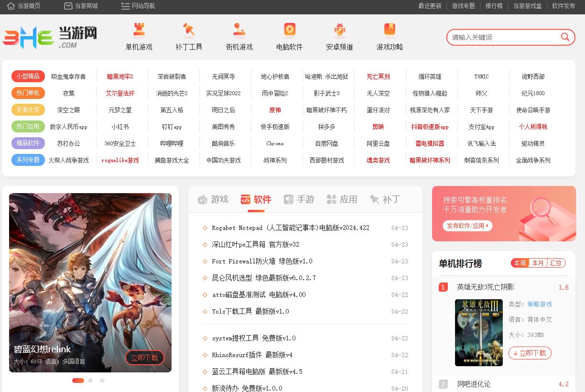
Task: Open the 雷电模拟器 link
Action: (430, 143)
